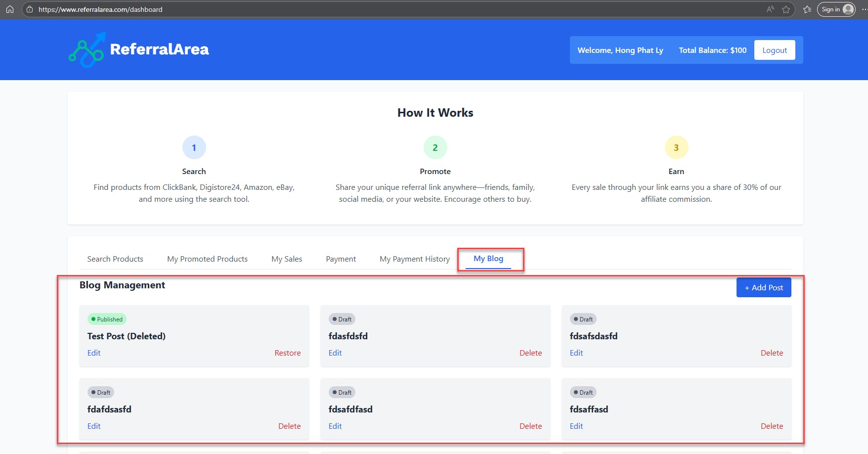868x454 pixels.
Task: Delete the fdasfdsfd draft post
Action: pyautogui.click(x=530, y=353)
